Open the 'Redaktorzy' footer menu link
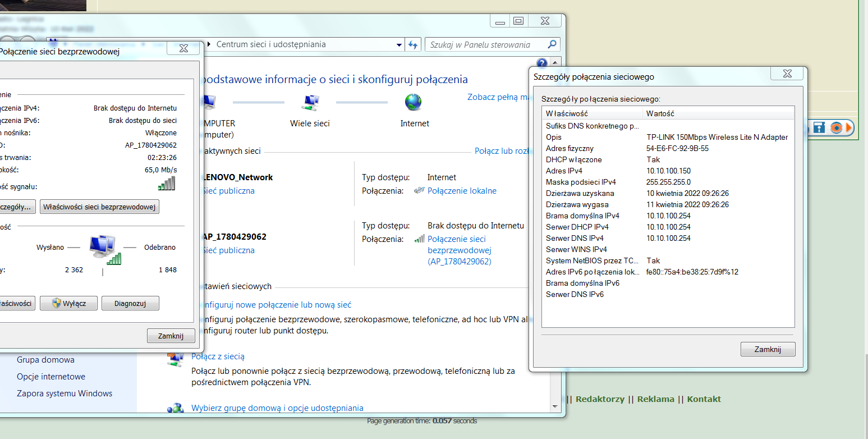 click(600, 399)
